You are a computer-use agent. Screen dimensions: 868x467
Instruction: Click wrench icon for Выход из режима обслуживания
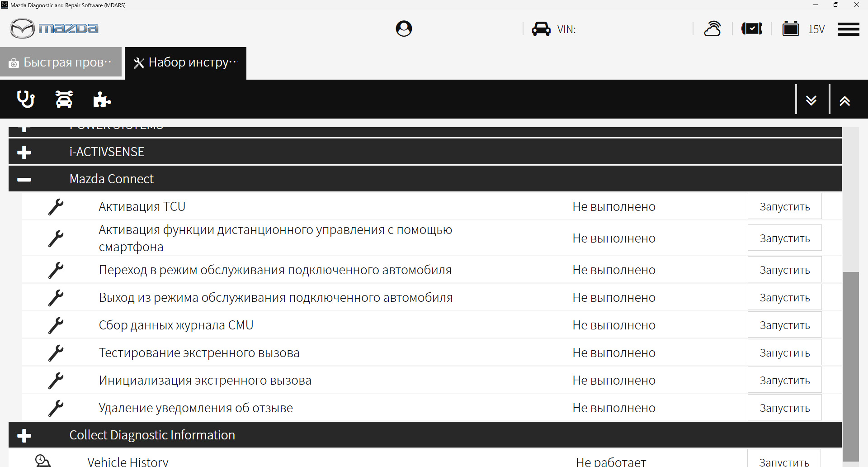pyautogui.click(x=56, y=298)
